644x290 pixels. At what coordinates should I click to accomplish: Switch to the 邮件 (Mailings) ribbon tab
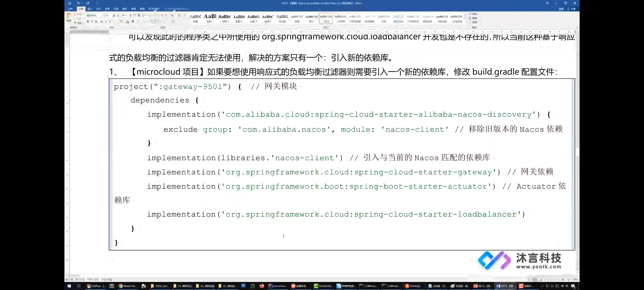pos(125,9)
